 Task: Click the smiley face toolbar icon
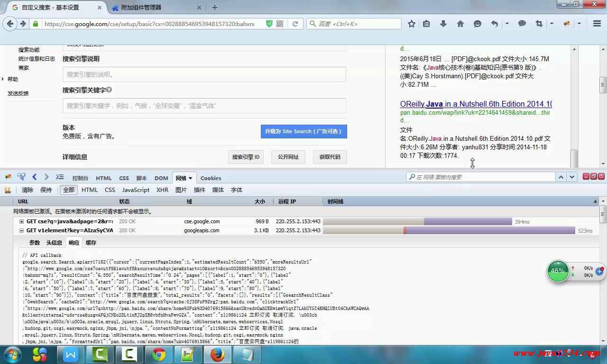(x=478, y=24)
